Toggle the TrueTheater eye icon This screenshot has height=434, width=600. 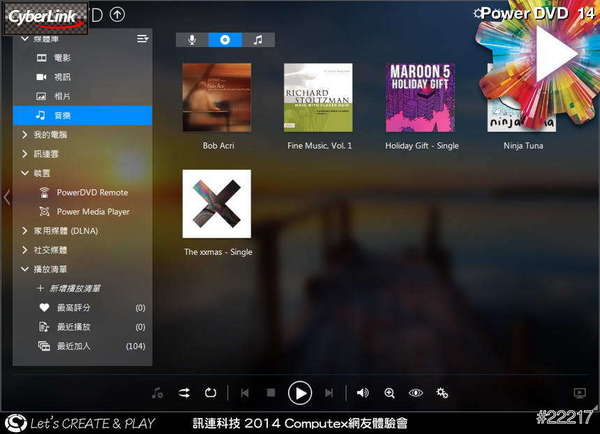416,393
